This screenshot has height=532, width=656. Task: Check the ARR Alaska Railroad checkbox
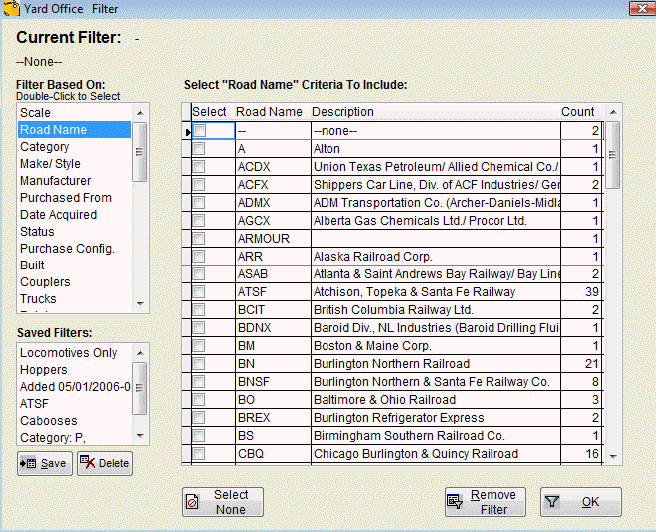pyautogui.click(x=199, y=256)
